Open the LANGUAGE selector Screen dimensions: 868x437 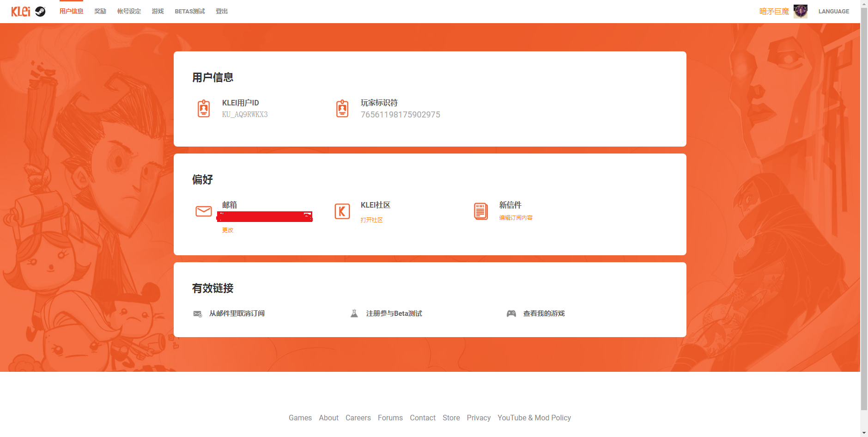(833, 12)
